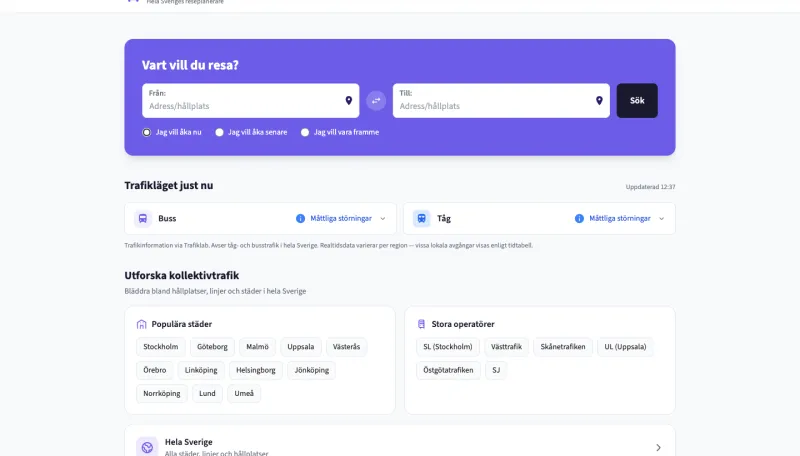Open the Västtrafik operator link
The width and height of the screenshot is (800, 456).
506,347
